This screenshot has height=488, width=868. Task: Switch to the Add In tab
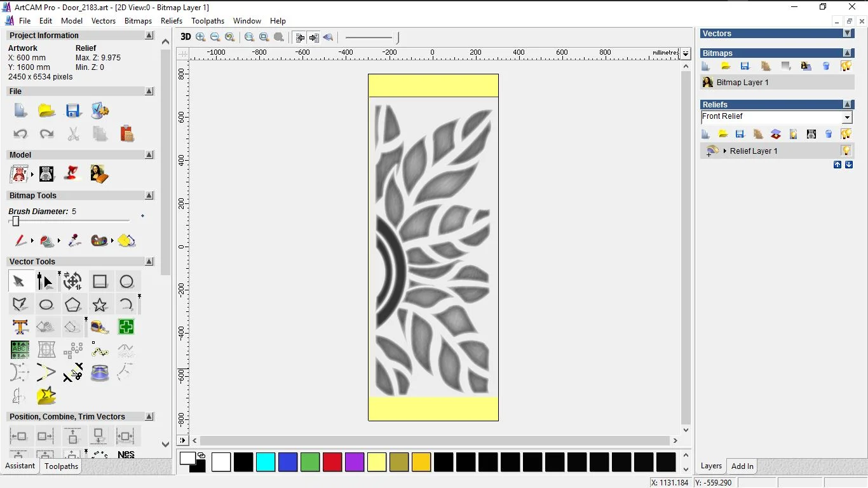tap(742, 466)
